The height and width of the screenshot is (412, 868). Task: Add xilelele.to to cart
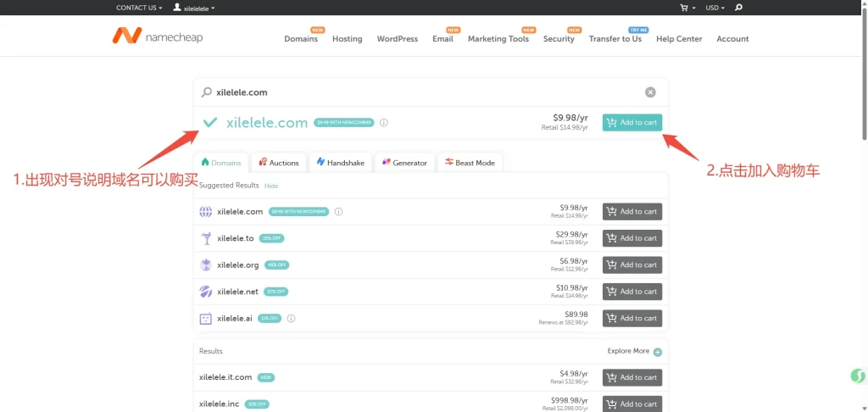coord(632,238)
